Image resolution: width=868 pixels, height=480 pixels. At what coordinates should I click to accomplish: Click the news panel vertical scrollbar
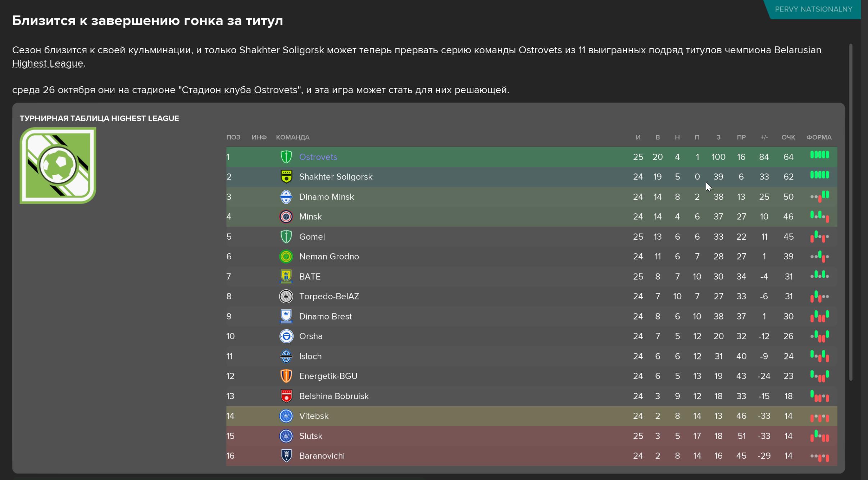851,212
